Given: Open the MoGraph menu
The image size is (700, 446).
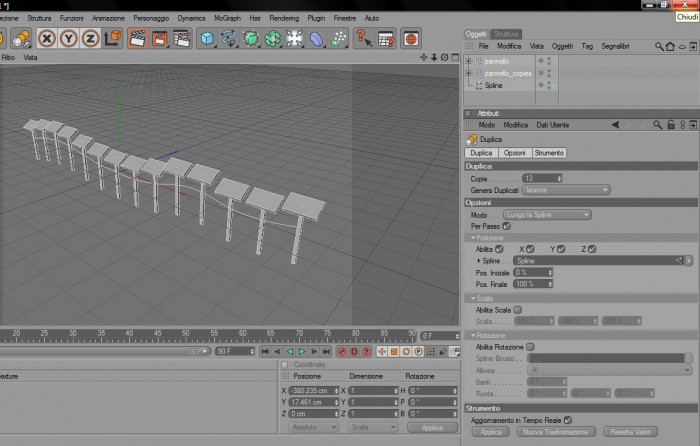Looking at the screenshot, I should pos(227,18).
